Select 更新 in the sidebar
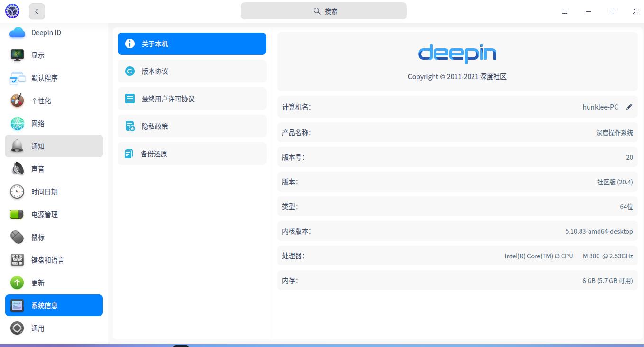Screen dimensions: 644x347 coord(54,283)
